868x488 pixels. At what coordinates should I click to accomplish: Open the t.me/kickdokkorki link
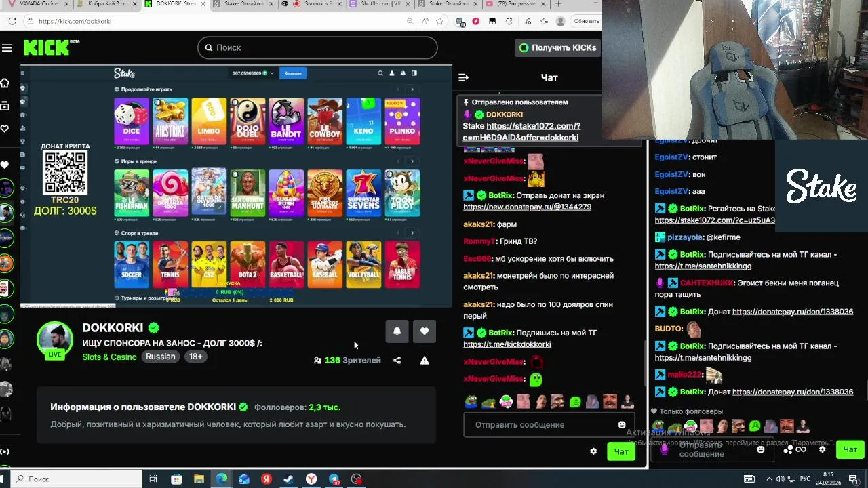pyautogui.click(x=507, y=344)
